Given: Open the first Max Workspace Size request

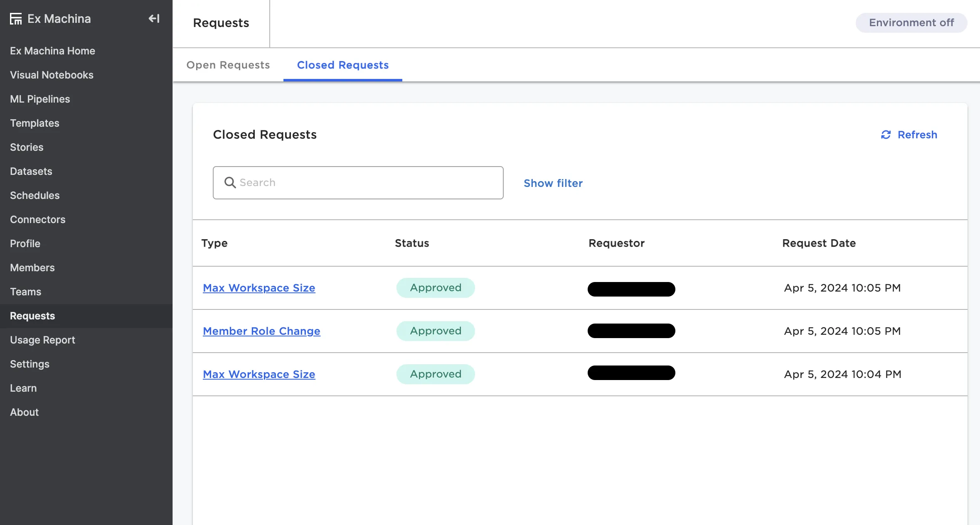Looking at the screenshot, I should pyautogui.click(x=259, y=288).
